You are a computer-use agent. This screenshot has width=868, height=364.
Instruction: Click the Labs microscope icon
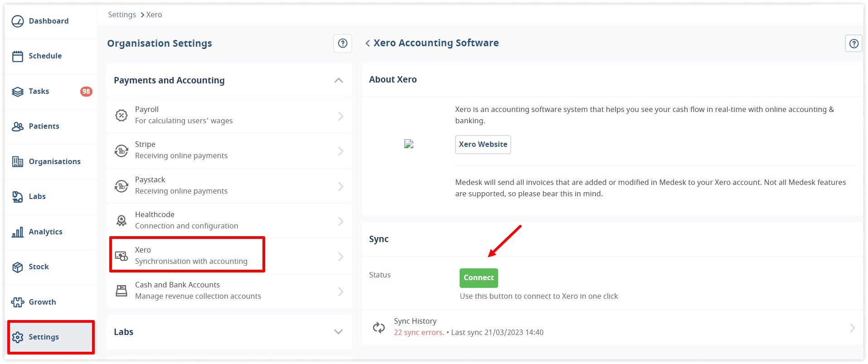[x=17, y=197]
